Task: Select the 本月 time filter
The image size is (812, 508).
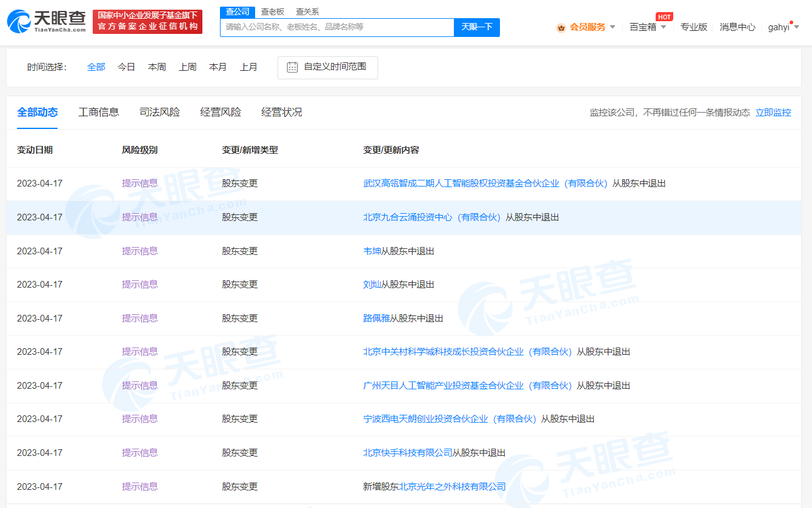Action: pos(218,67)
